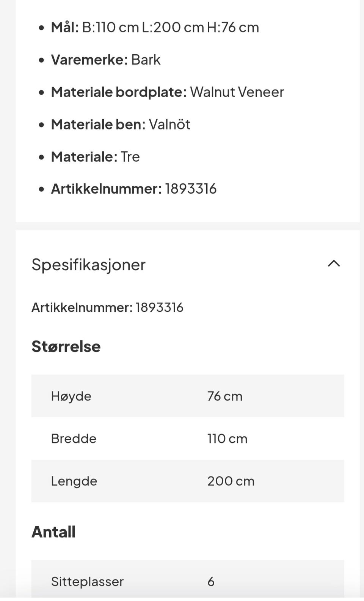Click the bullet beside Mål
Screen dimensions: 364x601
click(41, 28)
